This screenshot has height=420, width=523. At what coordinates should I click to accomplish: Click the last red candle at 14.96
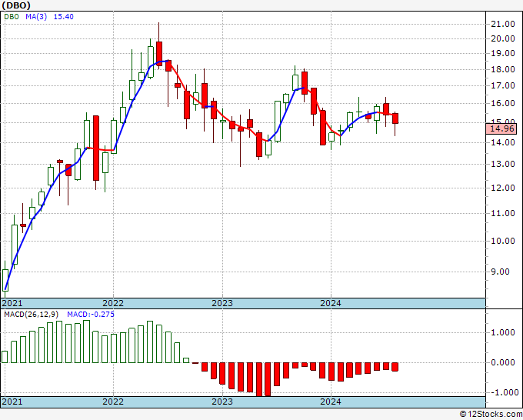point(395,118)
